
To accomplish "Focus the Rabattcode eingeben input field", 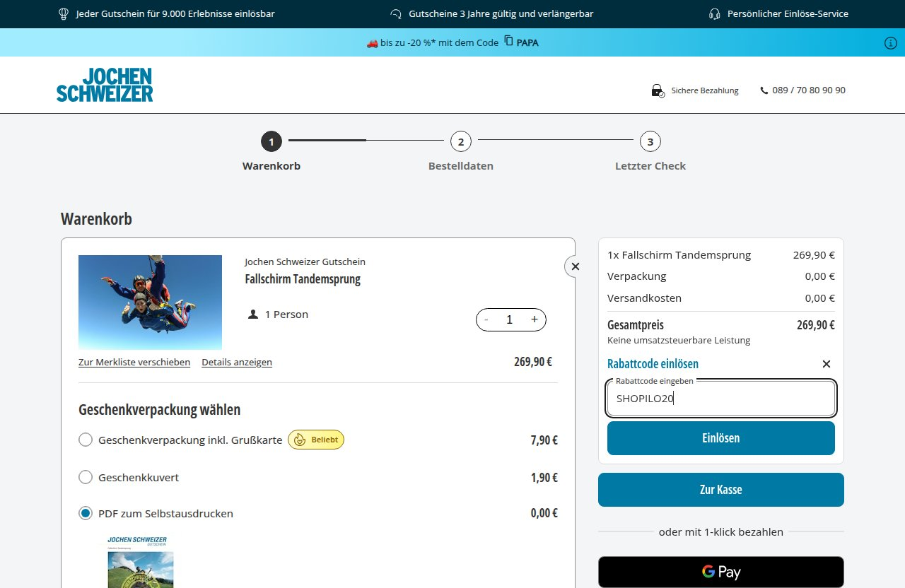I will (x=721, y=399).
